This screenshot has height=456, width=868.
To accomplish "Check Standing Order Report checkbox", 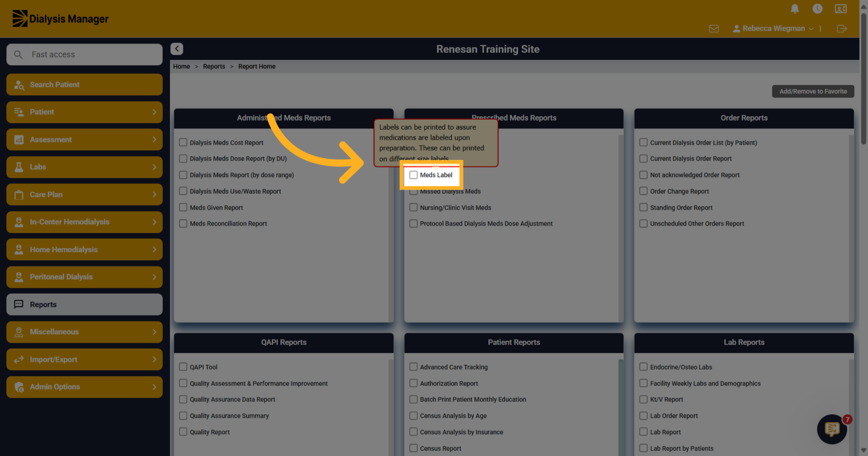I will click(643, 207).
